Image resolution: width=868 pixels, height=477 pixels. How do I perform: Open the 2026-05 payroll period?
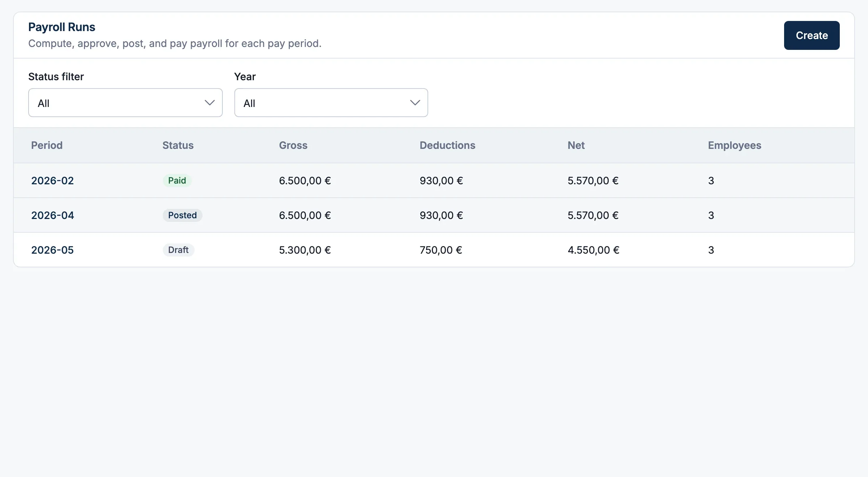tap(52, 250)
